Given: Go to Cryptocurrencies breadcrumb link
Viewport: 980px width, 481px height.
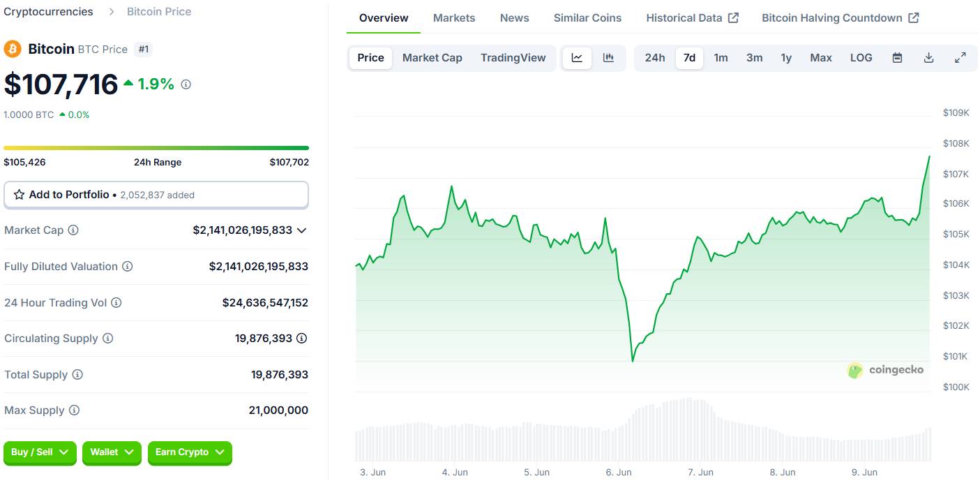Looking at the screenshot, I should [x=48, y=12].
